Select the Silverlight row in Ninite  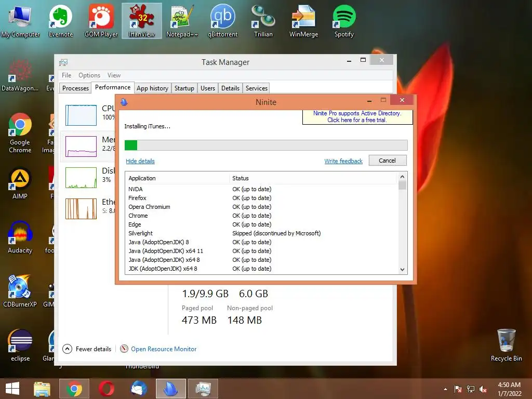pyautogui.click(x=262, y=233)
